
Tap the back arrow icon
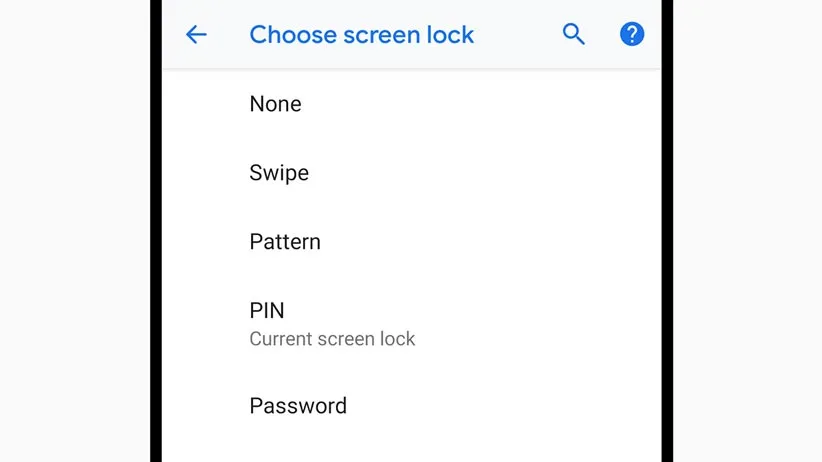point(196,35)
